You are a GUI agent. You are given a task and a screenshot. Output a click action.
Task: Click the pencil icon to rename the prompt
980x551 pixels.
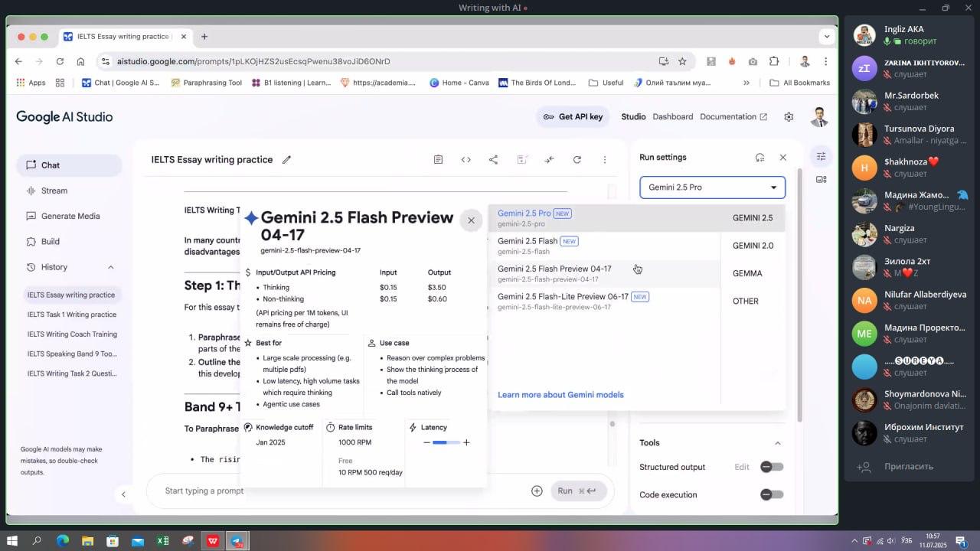286,160
